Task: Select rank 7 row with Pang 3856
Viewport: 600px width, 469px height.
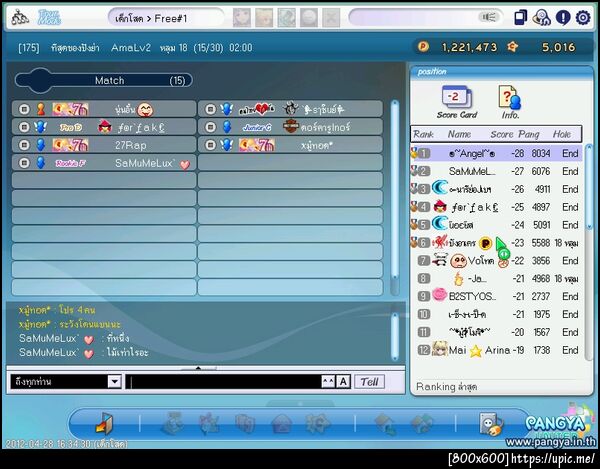Action: 496,261
